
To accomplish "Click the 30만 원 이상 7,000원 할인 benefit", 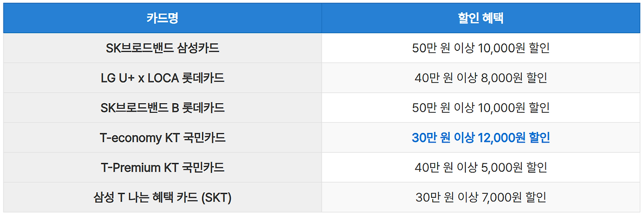I will coord(480,198).
